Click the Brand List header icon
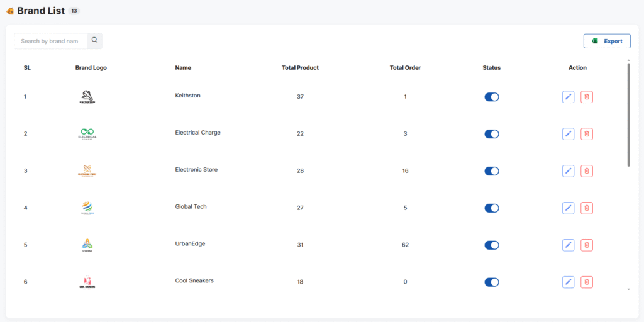This screenshot has height=322, width=644. point(10,11)
